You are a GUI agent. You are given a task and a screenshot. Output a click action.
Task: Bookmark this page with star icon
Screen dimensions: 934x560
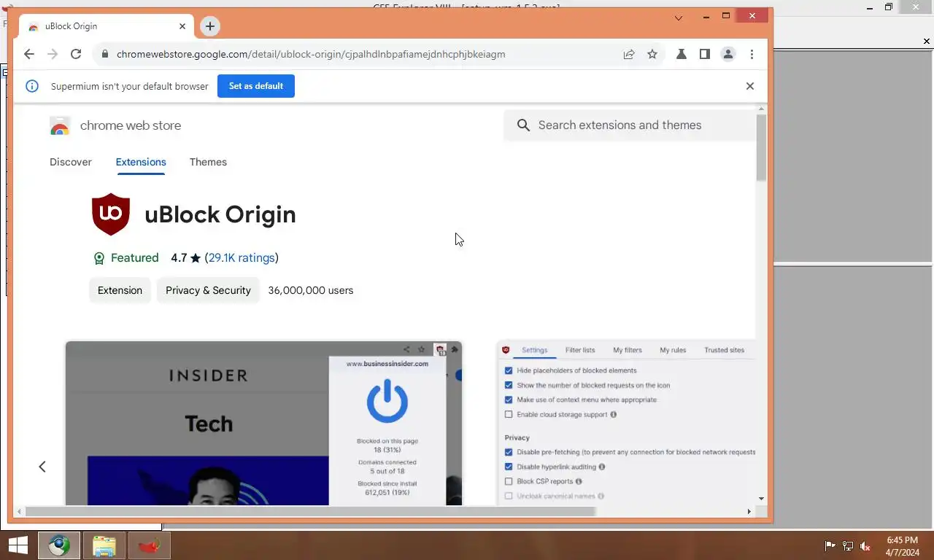[x=652, y=54]
